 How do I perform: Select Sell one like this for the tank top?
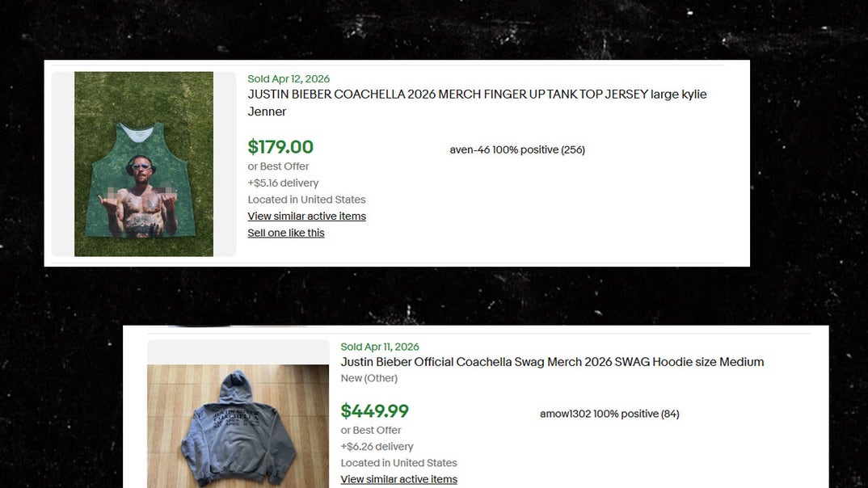click(285, 233)
